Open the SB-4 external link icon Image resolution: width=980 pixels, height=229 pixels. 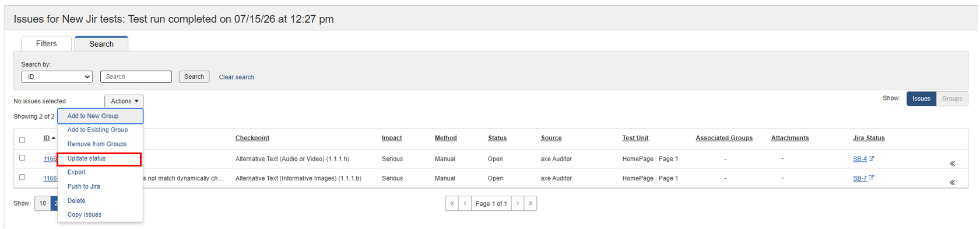871,158
